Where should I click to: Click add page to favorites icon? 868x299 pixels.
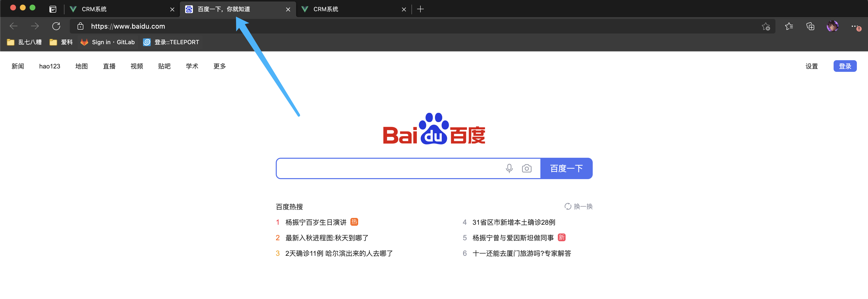click(766, 26)
